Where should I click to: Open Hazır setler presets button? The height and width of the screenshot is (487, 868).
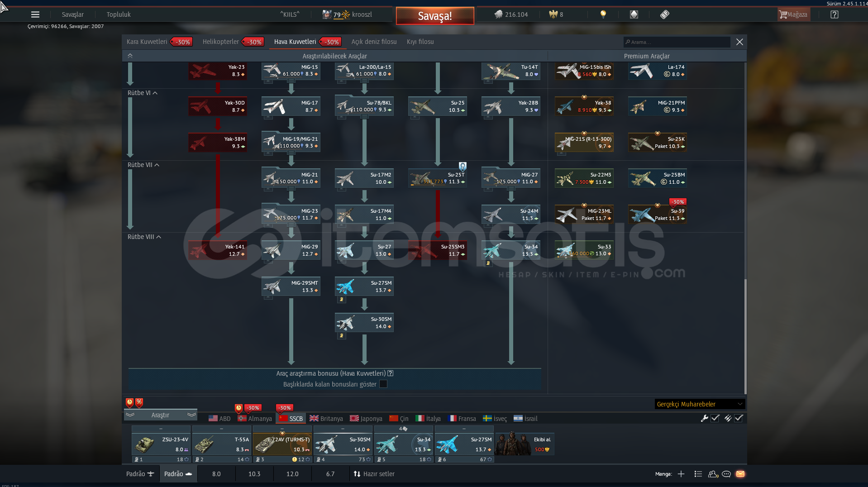coord(374,474)
